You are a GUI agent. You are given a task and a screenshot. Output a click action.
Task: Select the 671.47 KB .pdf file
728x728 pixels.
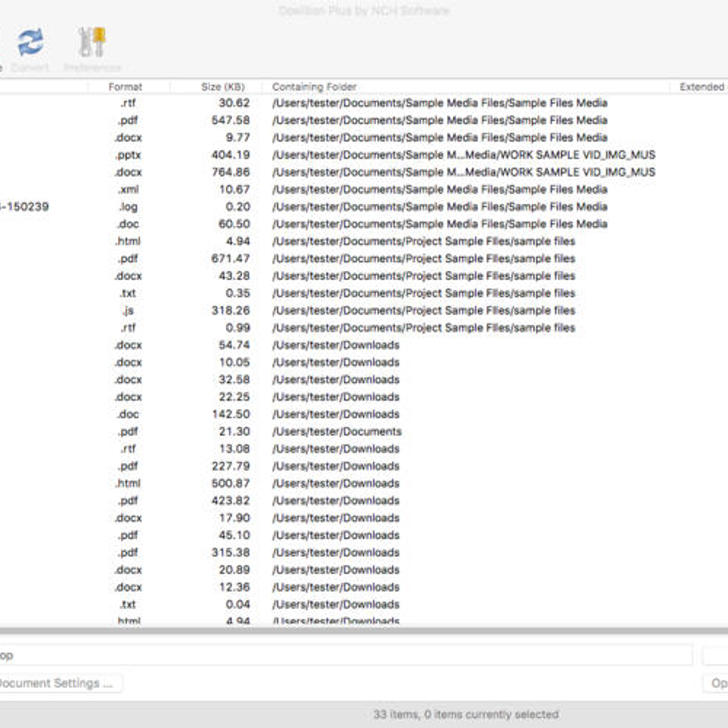coord(364,258)
